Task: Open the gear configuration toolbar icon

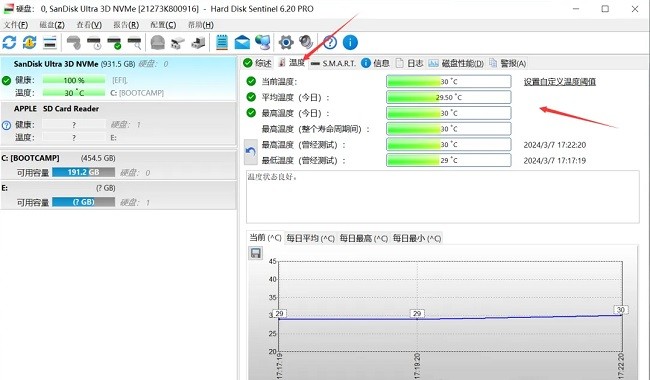Action: click(286, 42)
